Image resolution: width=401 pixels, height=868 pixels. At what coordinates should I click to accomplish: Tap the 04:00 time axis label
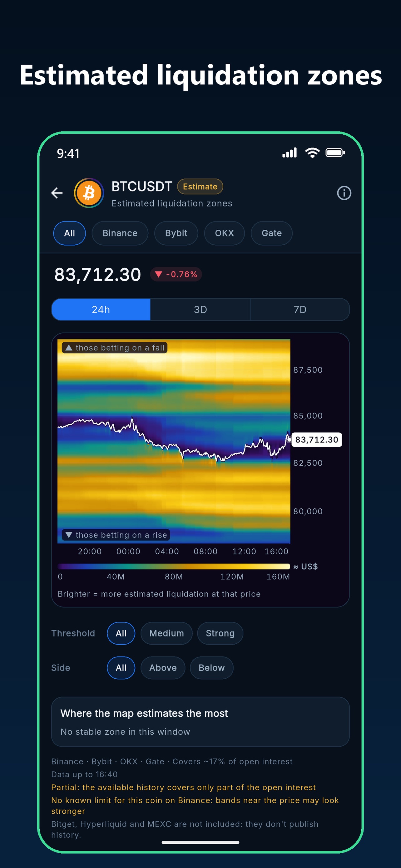pos(167,551)
